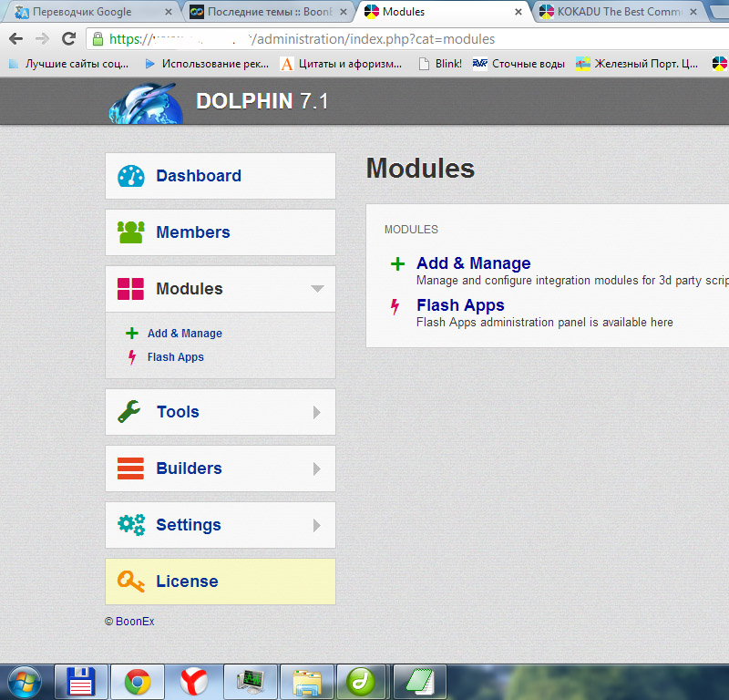Click the Dashboard gauge icon
Viewport: 729px width, 700px height.
coord(131,176)
